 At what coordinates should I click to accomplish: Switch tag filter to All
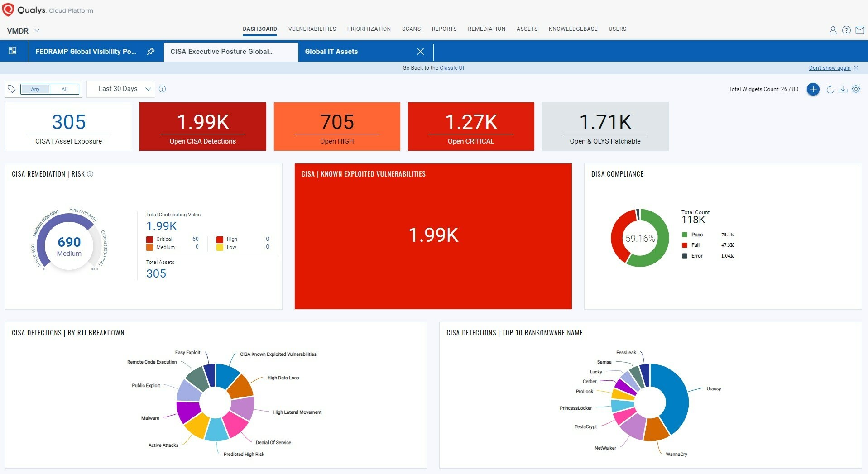(x=64, y=89)
